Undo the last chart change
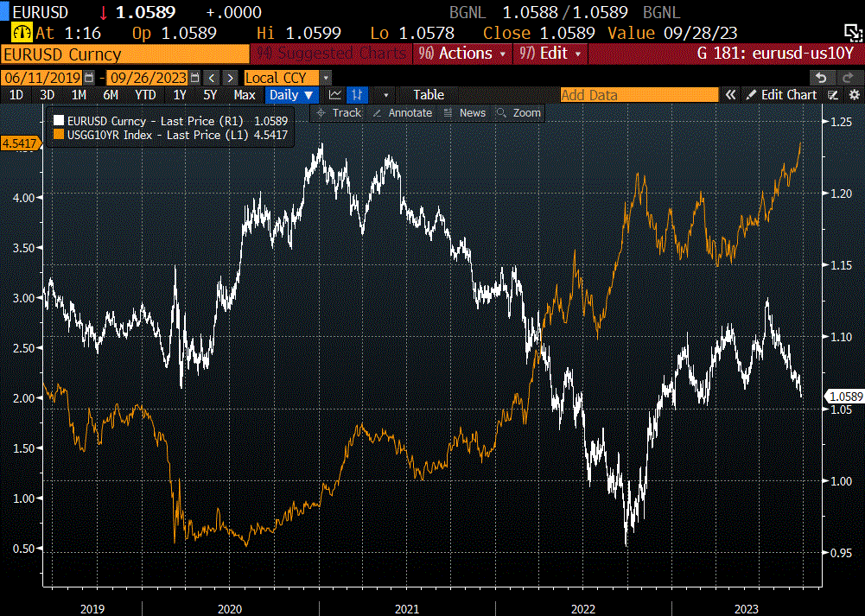 tap(820, 78)
